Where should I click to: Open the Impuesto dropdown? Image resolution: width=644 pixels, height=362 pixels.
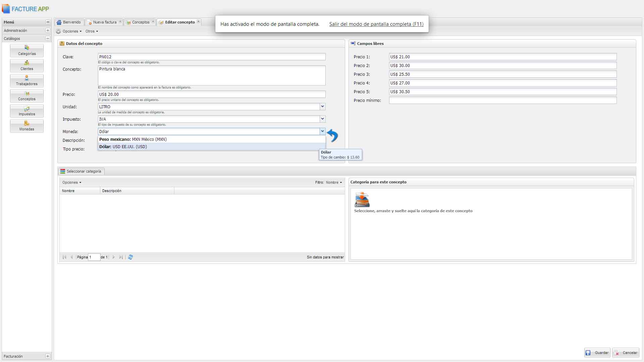(x=322, y=119)
